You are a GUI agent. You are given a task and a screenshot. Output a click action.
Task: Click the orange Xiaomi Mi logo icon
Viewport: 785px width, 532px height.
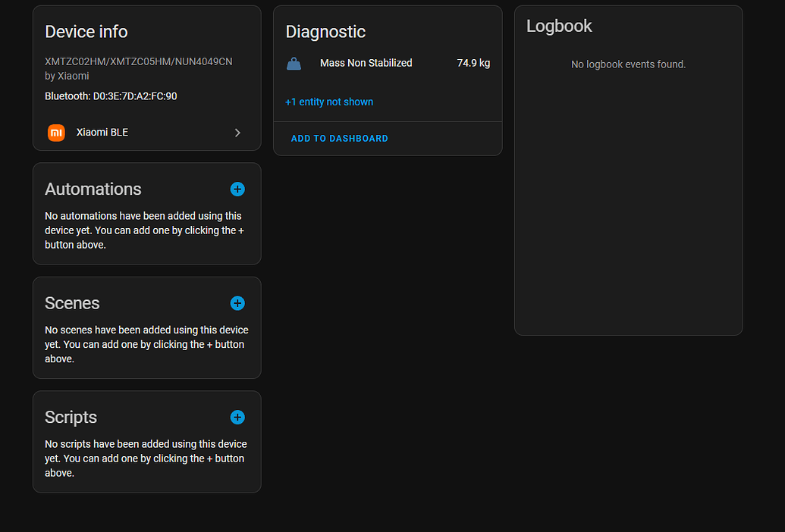tap(55, 132)
